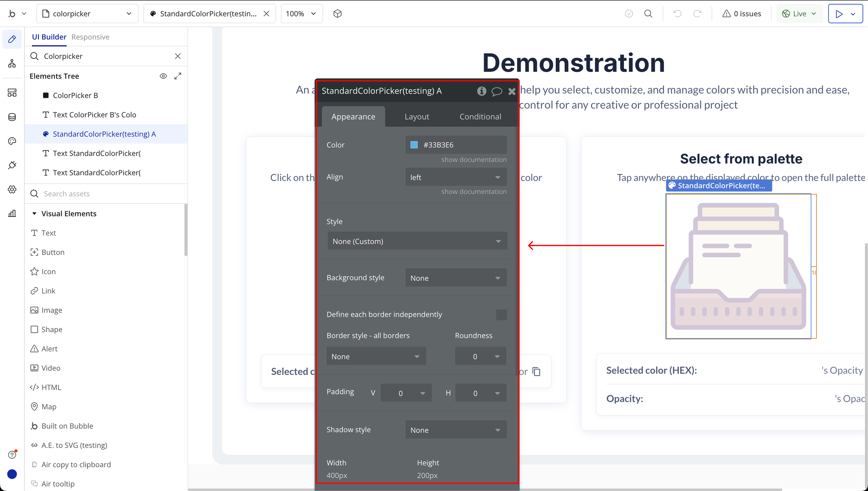Open the Style None (Custom) dropdown

(417, 241)
